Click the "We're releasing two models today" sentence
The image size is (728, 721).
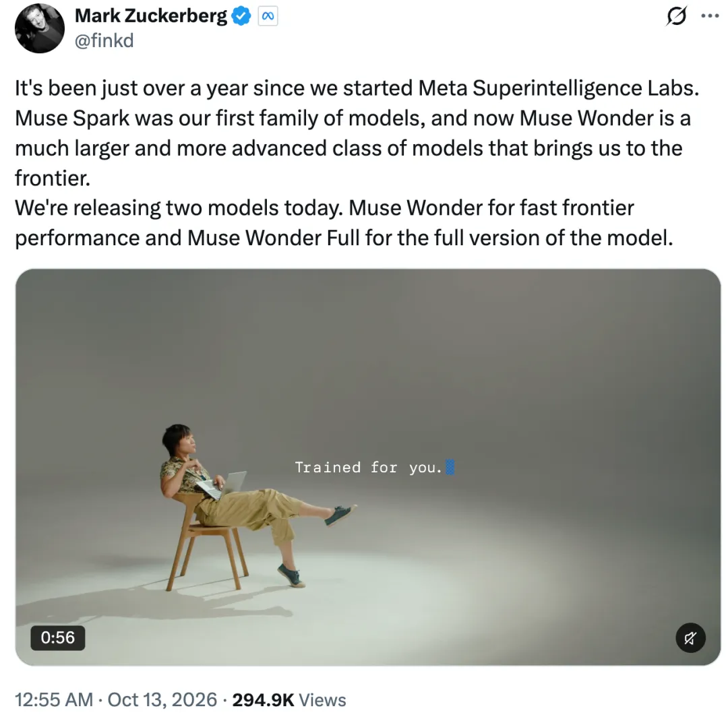(179, 208)
